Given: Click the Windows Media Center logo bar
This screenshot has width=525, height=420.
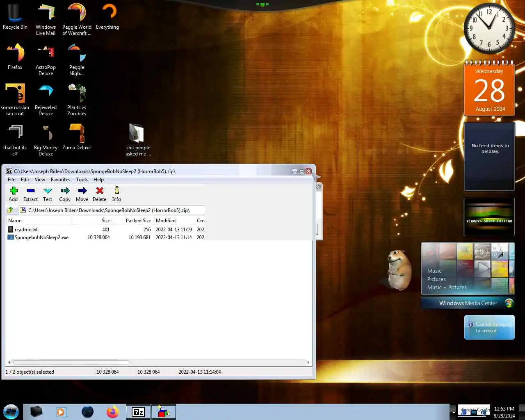Looking at the screenshot, I should (x=468, y=303).
